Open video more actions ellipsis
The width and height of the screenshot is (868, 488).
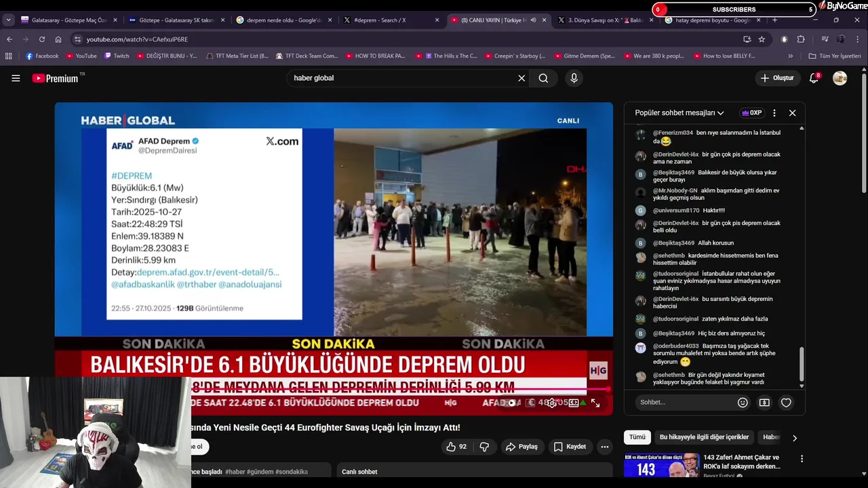[604, 447]
